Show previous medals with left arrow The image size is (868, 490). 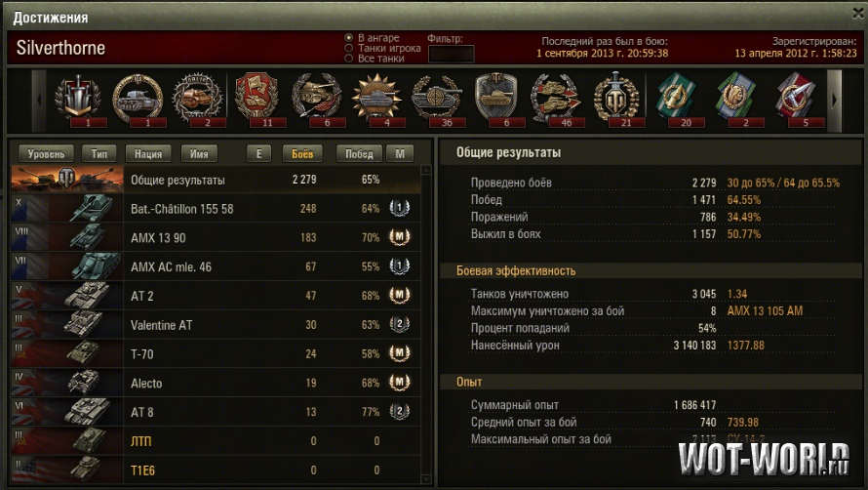click(x=39, y=101)
